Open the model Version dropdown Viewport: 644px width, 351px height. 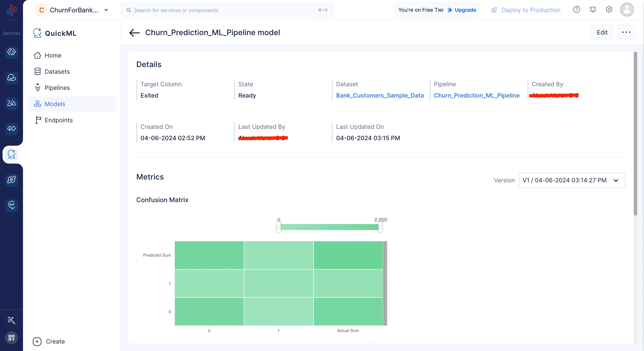572,180
